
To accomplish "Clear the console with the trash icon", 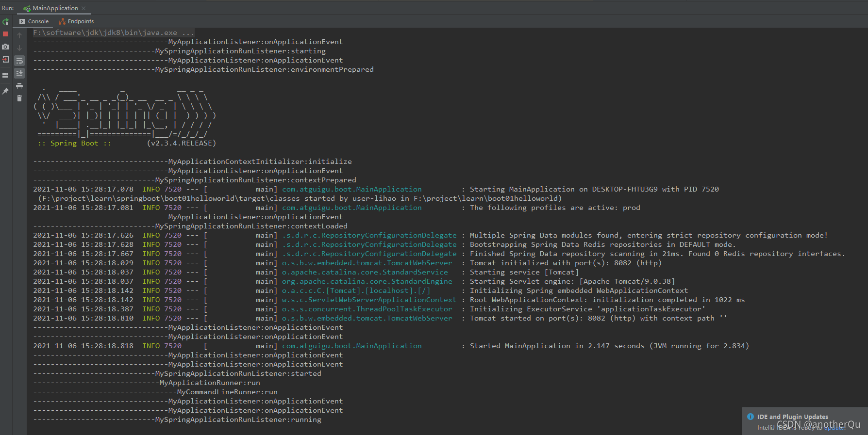I will click(19, 98).
